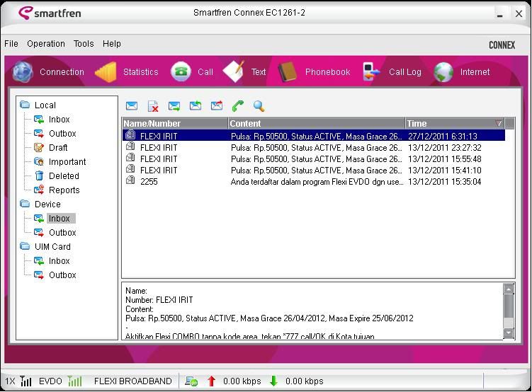Click the green phone call-sender icon
Image resolution: width=532 pixels, height=392 pixels.
coord(238,106)
